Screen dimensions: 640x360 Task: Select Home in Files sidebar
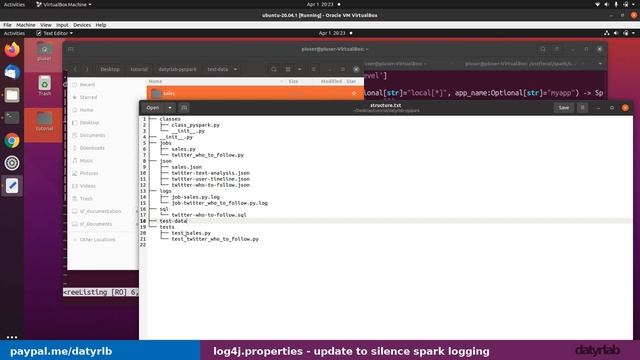(87, 110)
